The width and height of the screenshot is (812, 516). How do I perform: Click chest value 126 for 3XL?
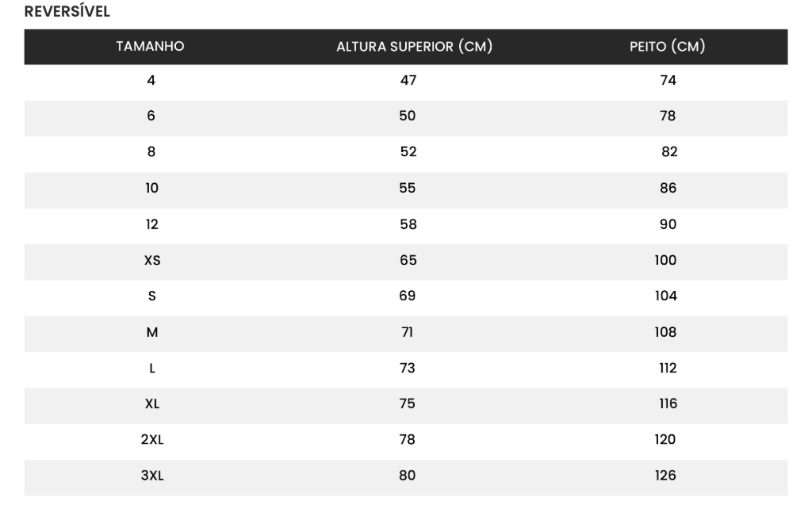(665, 476)
